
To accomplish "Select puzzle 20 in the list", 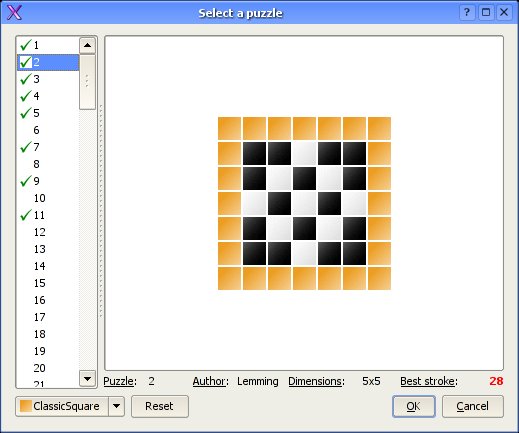I will [x=48, y=368].
